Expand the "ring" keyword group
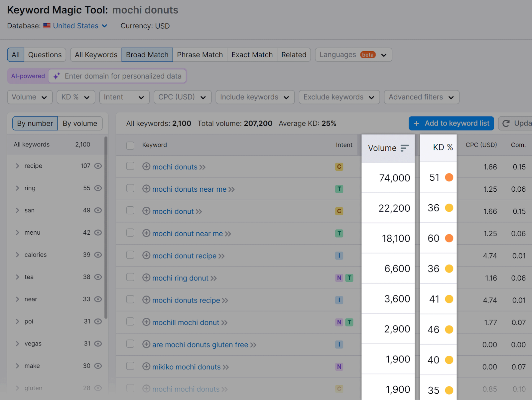The width and height of the screenshot is (532, 400). click(x=18, y=188)
